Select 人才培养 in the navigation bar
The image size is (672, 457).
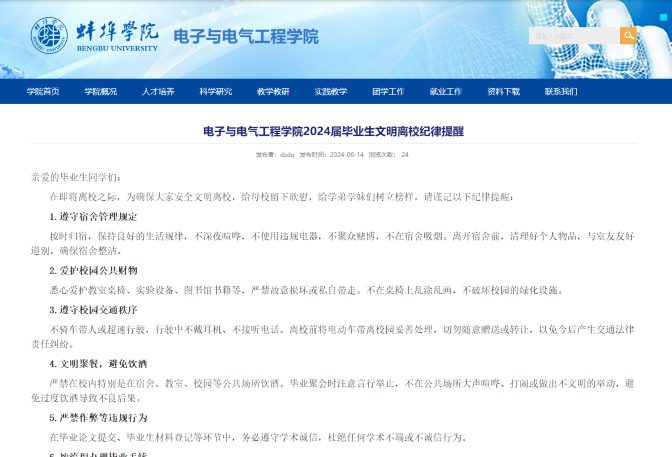point(158,91)
